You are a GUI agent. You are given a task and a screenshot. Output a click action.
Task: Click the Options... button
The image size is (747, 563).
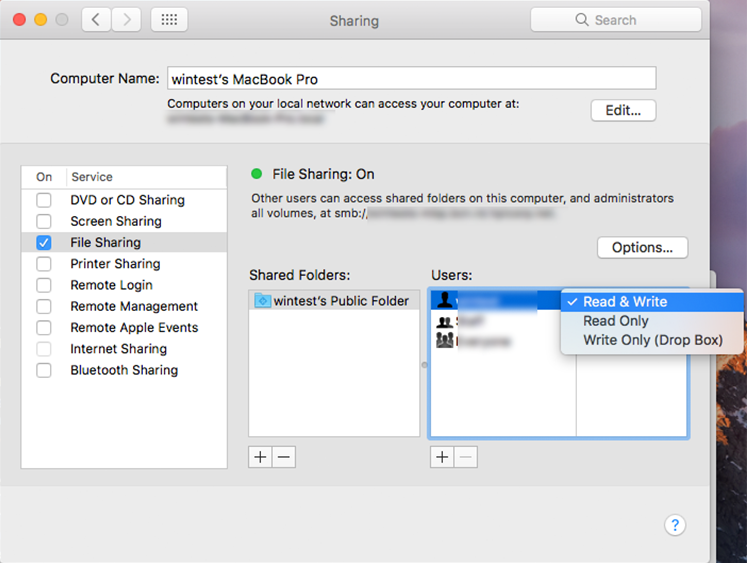tap(642, 247)
